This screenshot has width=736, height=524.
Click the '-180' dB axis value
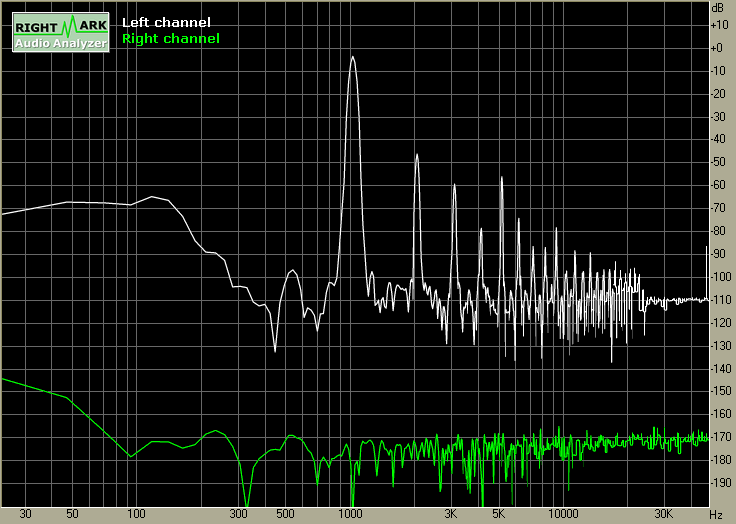click(x=721, y=460)
